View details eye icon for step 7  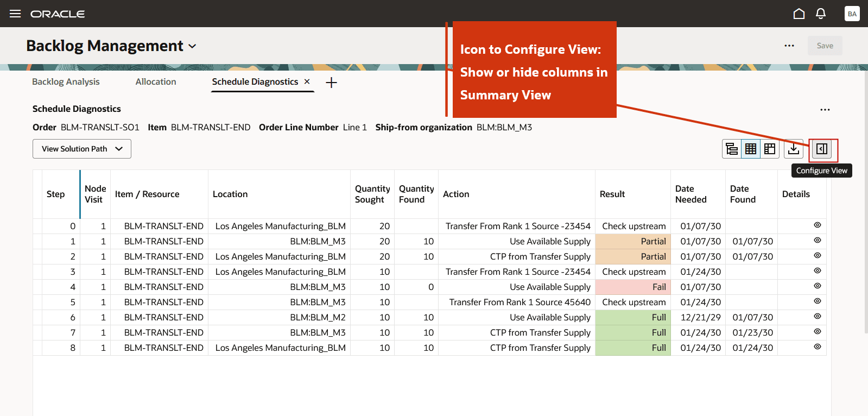(x=818, y=331)
